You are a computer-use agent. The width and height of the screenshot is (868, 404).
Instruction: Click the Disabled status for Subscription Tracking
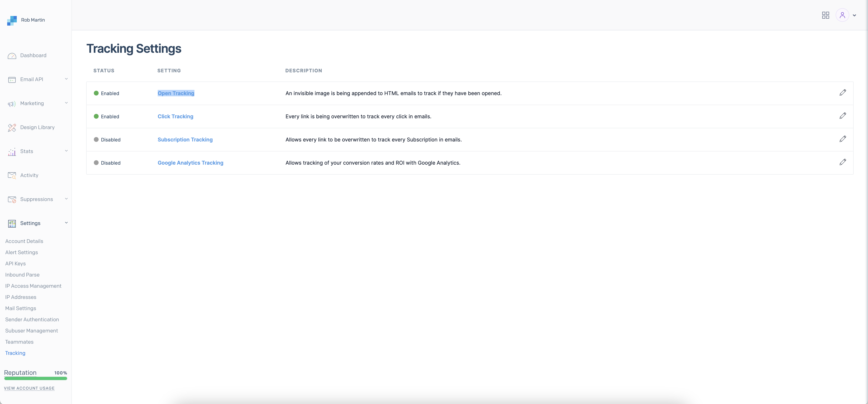click(107, 140)
